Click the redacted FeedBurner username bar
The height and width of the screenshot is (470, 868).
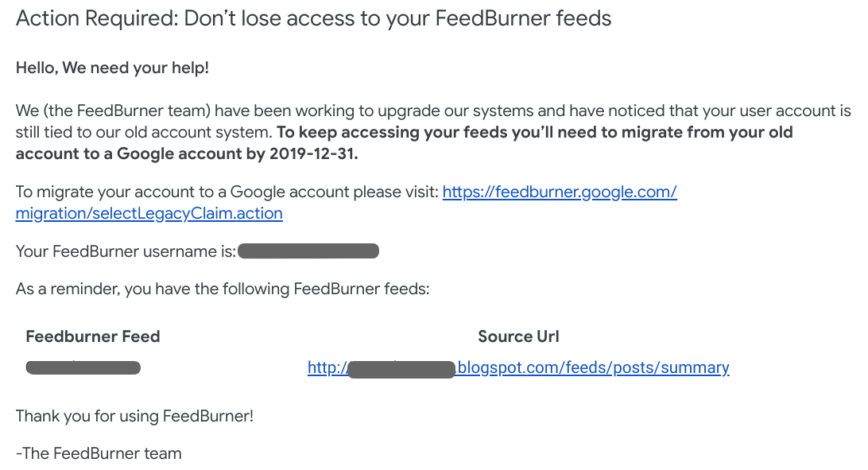point(308,251)
